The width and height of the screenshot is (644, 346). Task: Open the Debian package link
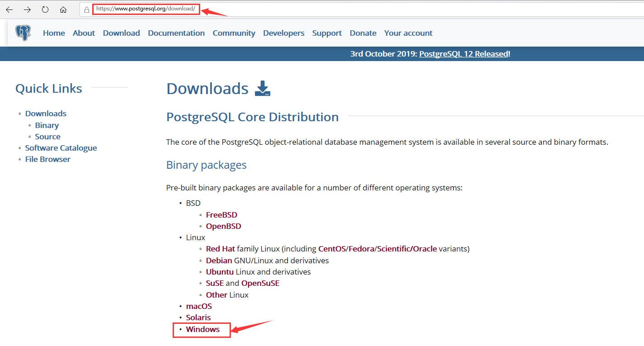click(219, 261)
